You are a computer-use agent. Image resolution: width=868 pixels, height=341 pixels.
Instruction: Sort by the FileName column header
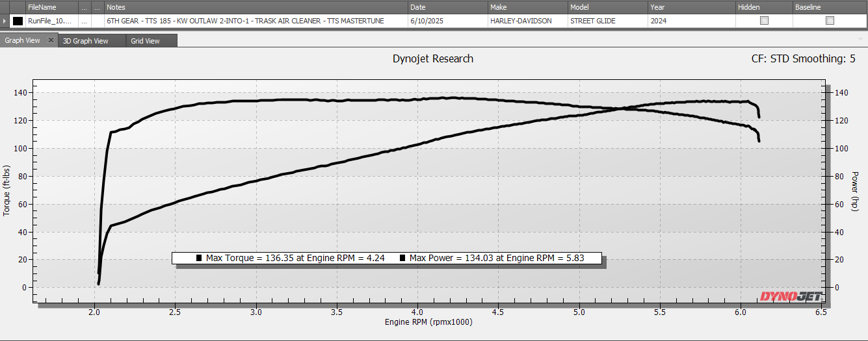[x=51, y=7]
